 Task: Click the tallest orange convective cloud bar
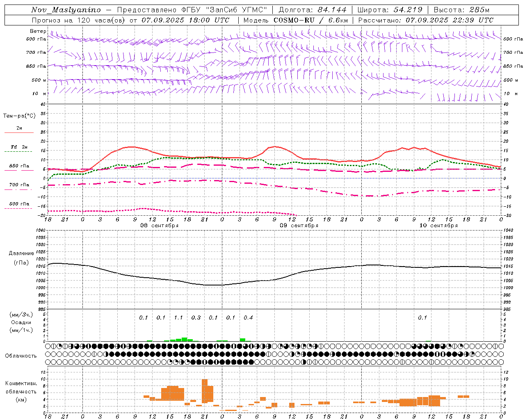(205, 391)
